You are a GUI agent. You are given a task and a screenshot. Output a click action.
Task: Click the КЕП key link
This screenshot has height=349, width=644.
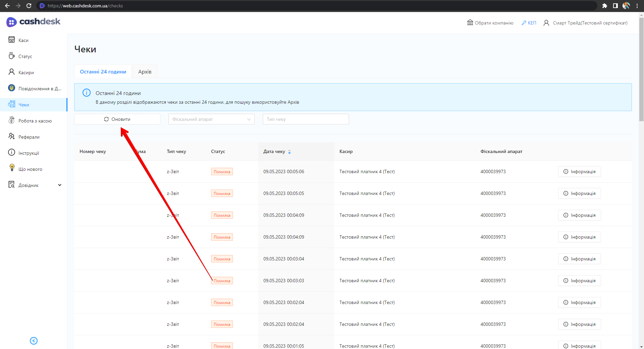[x=529, y=23]
